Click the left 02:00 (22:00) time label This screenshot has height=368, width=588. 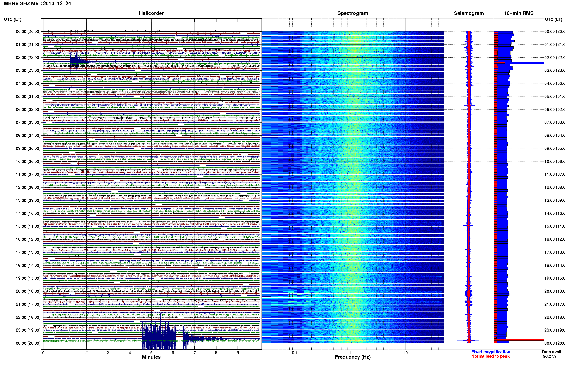[28, 58]
